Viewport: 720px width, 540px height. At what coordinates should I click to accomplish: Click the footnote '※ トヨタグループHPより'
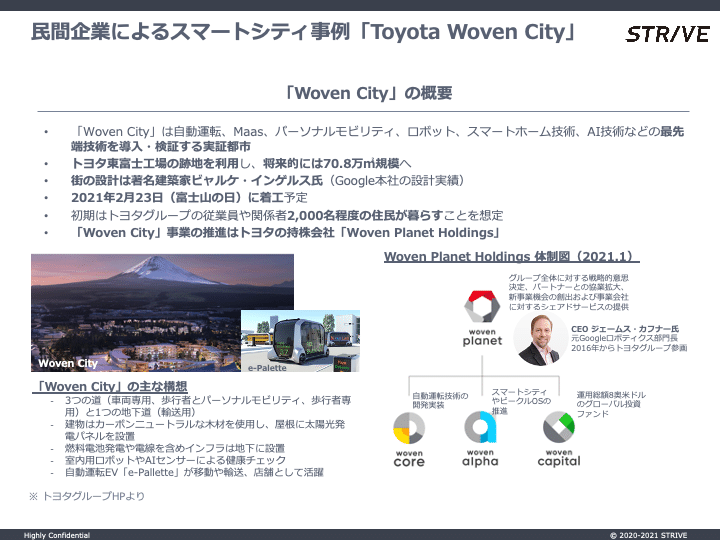coord(87,496)
